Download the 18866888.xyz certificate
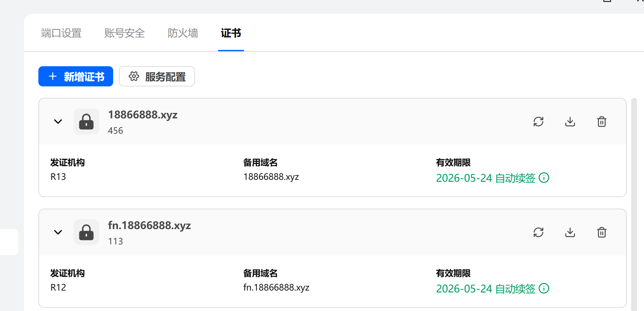The height and width of the screenshot is (311, 644). coord(570,122)
